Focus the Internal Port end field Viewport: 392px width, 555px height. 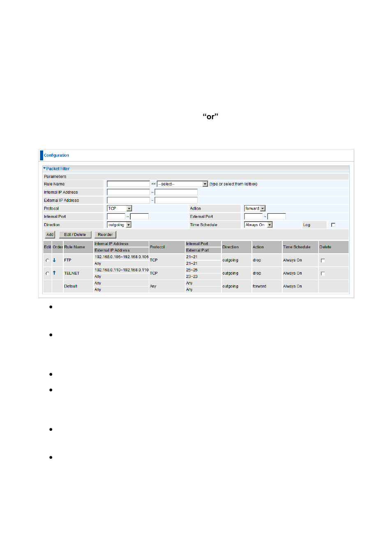tap(139, 217)
